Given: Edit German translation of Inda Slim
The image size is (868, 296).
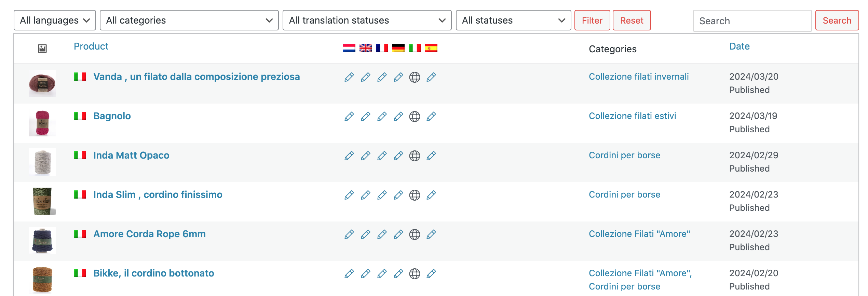Looking at the screenshot, I should tap(398, 195).
